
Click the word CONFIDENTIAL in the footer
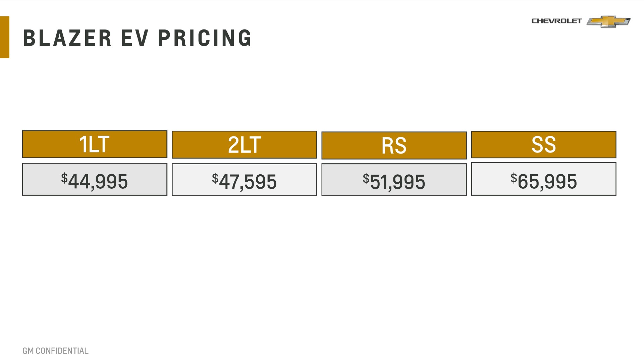click(x=62, y=351)
